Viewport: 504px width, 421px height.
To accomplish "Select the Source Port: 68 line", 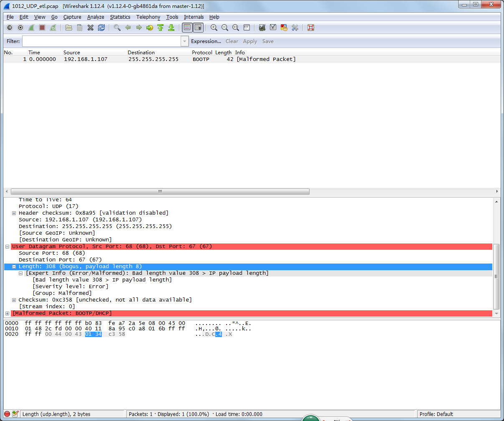I will 52,253.
